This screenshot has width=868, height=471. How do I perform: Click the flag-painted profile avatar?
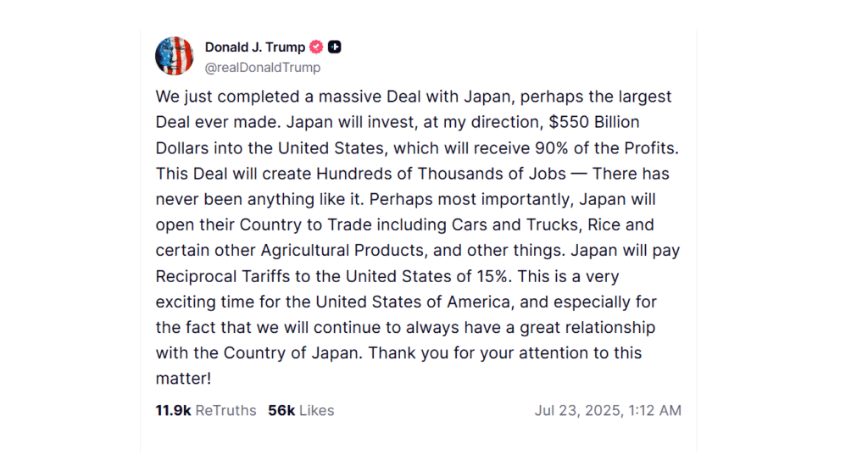click(174, 57)
